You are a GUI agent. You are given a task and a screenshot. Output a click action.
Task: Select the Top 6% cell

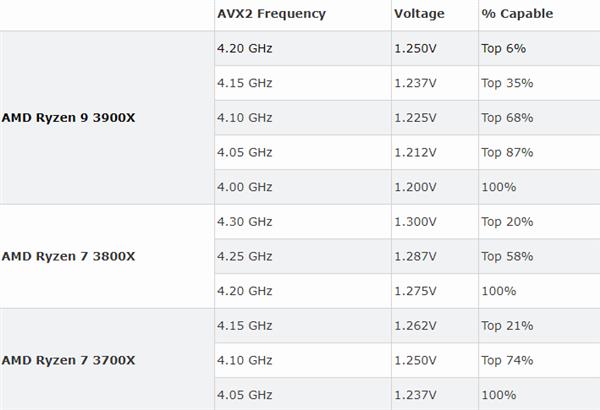(x=503, y=48)
